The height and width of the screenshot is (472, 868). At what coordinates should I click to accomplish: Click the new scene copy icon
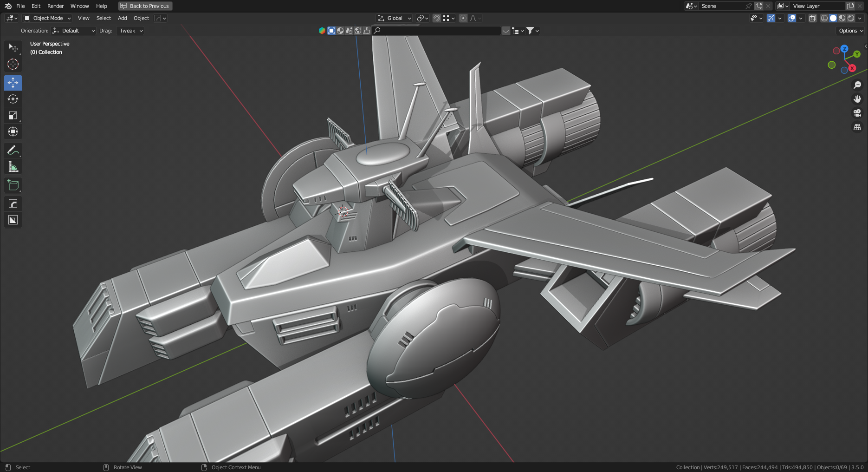click(x=759, y=6)
